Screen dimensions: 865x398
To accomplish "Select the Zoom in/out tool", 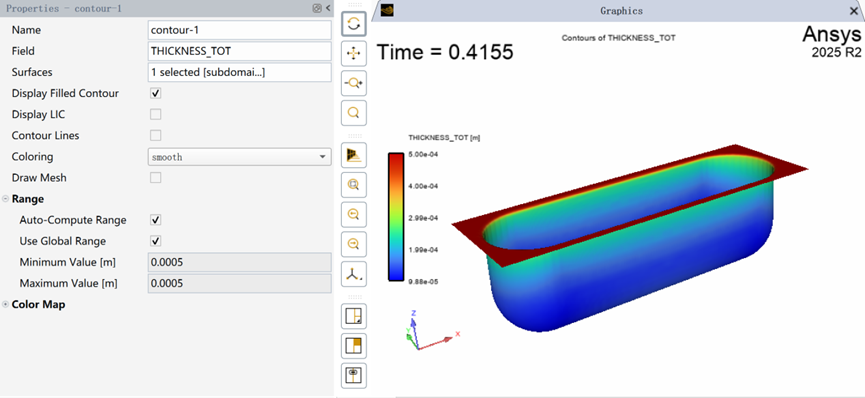I will click(354, 83).
